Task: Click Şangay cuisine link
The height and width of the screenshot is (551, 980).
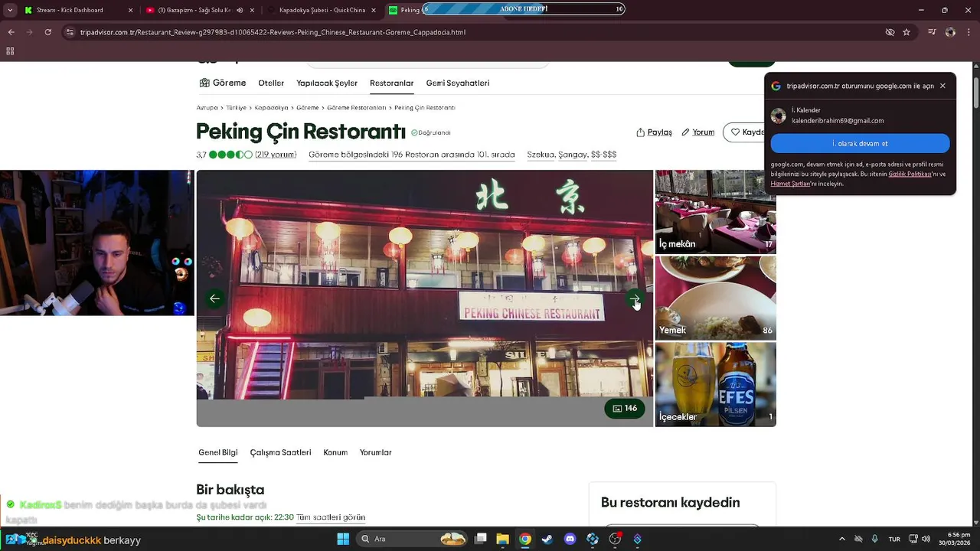Action: 572,155
